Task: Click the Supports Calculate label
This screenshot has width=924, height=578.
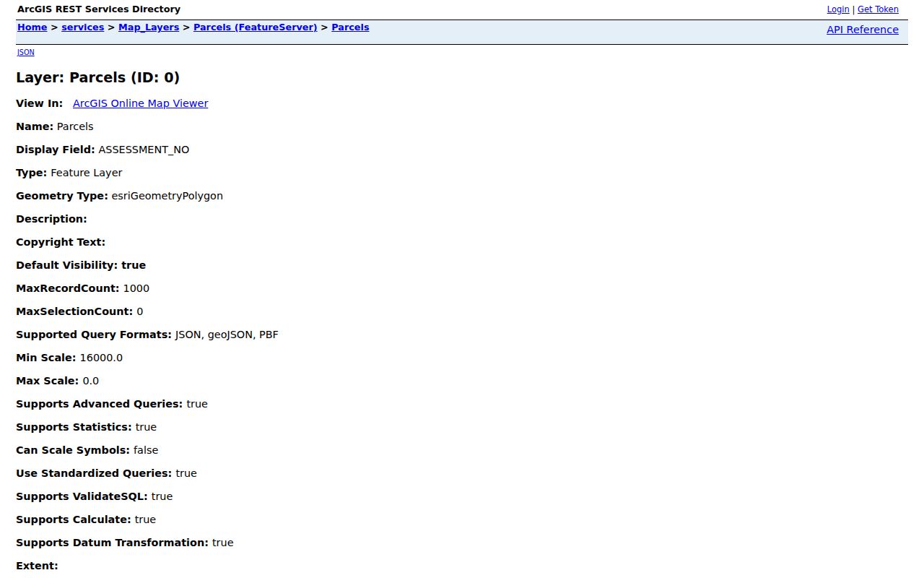Action: [74, 519]
